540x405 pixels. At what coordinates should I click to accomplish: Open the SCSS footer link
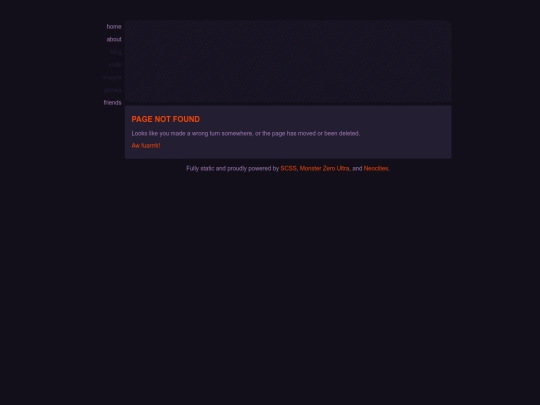pyautogui.click(x=288, y=168)
